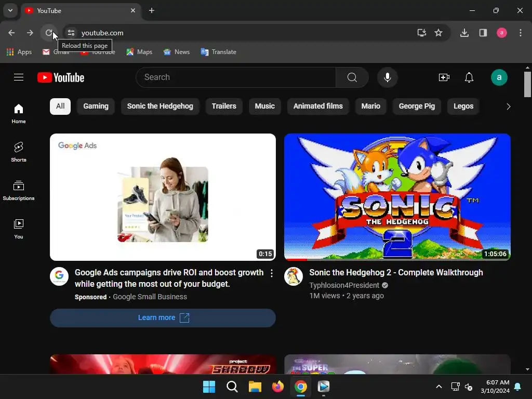Close the YouTube tab
The image size is (532, 399).
(x=133, y=10)
